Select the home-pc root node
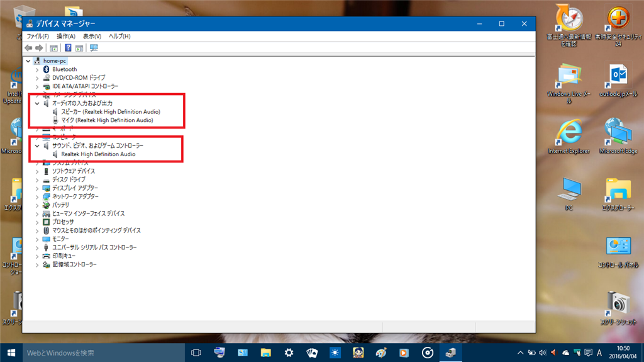The height and width of the screenshot is (362, 644). (x=55, y=61)
